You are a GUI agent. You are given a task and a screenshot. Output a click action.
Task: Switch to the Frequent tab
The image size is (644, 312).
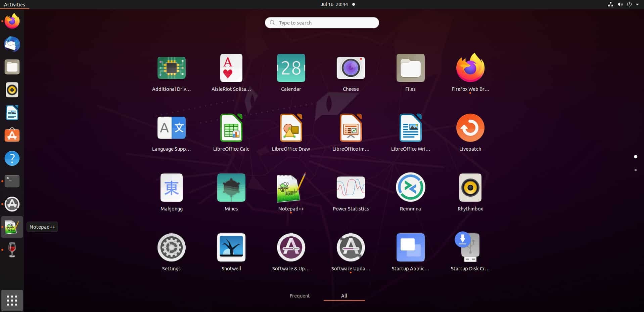click(x=300, y=296)
